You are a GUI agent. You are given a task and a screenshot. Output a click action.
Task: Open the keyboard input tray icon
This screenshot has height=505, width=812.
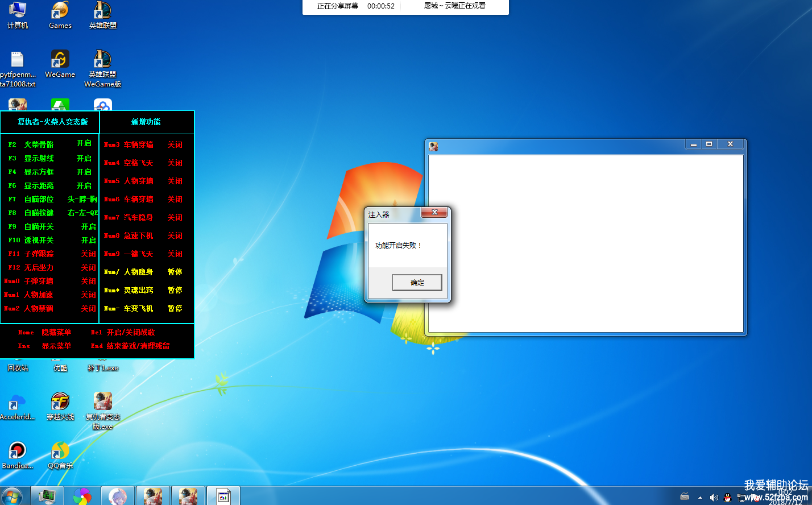pyautogui.click(x=685, y=497)
